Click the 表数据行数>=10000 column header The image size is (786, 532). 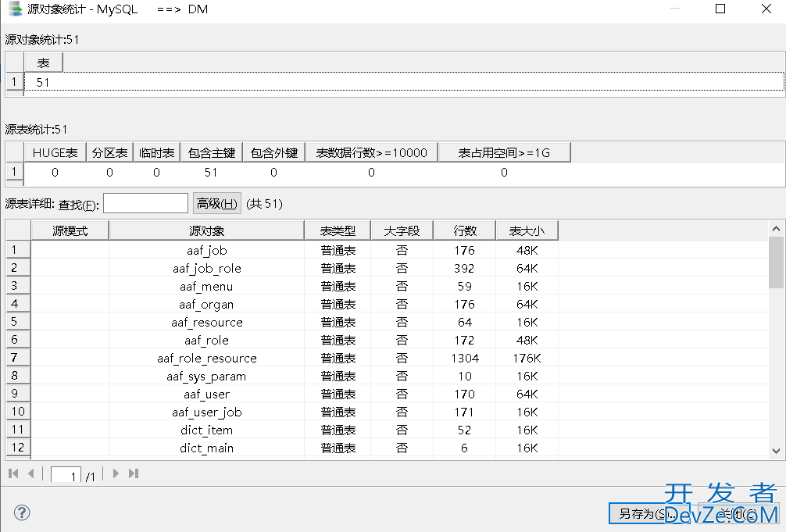click(371, 153)
